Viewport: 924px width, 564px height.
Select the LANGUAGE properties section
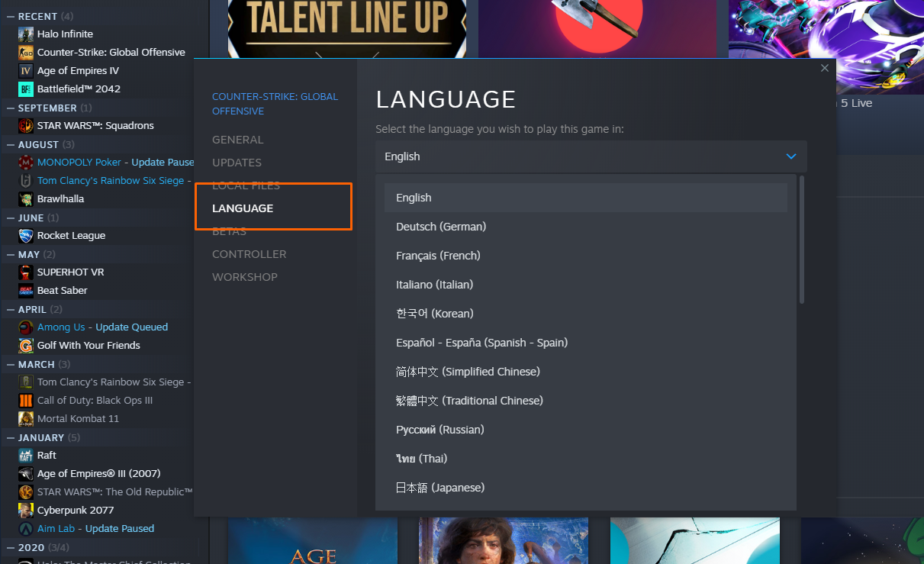click(x=243, y=208)
